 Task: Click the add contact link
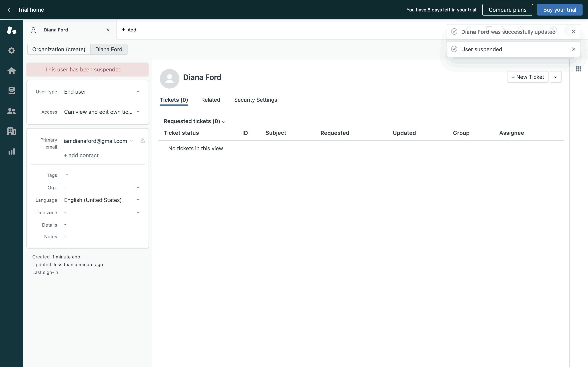[81, 155]
